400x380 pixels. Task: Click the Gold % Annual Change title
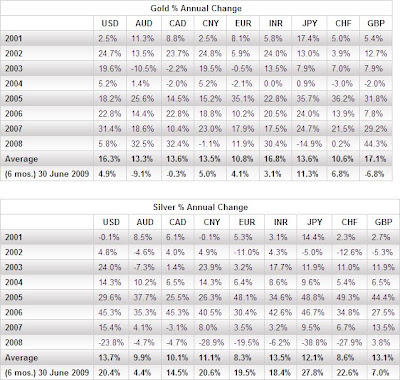[x=196, y=8]
